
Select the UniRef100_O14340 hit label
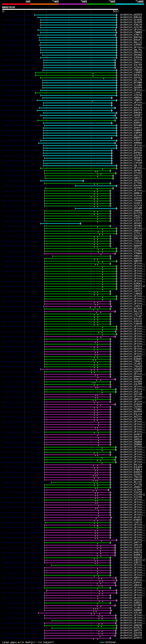pos(131,196)
